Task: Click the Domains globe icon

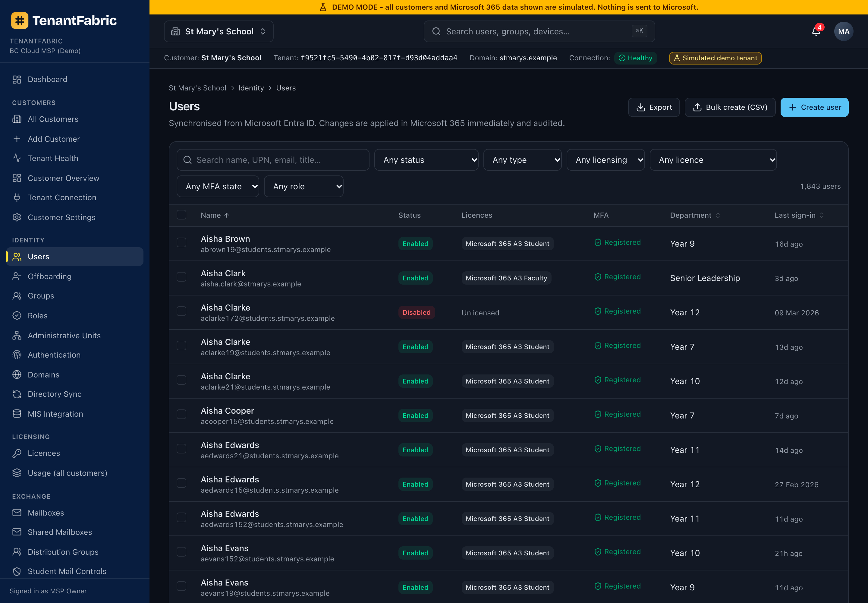Action: tap(17, 375)
